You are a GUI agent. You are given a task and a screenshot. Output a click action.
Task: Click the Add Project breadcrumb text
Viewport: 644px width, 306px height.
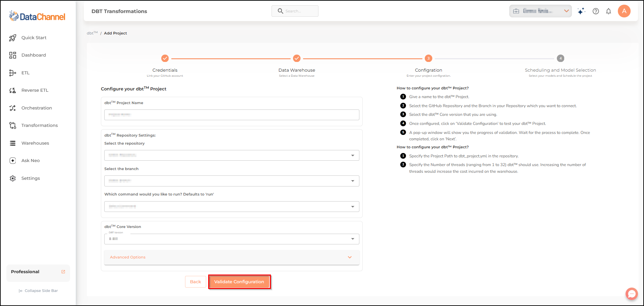pyautogui.click(x=115, y=33)
